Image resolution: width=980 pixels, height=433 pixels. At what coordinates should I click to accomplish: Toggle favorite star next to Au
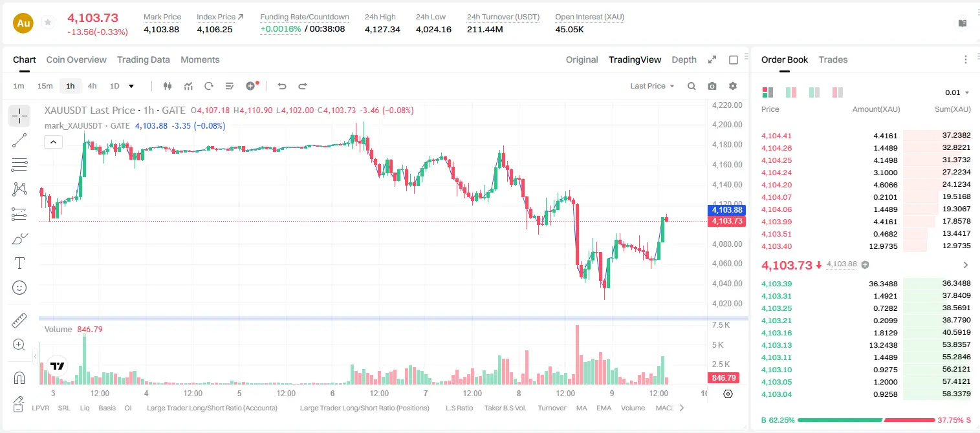coord(47,23)
